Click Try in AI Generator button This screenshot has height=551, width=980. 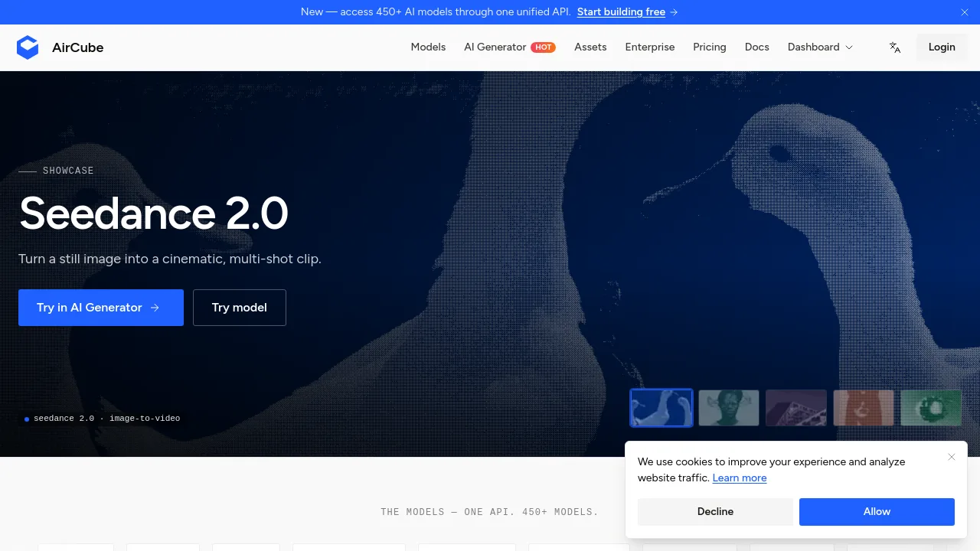(101, 308)
